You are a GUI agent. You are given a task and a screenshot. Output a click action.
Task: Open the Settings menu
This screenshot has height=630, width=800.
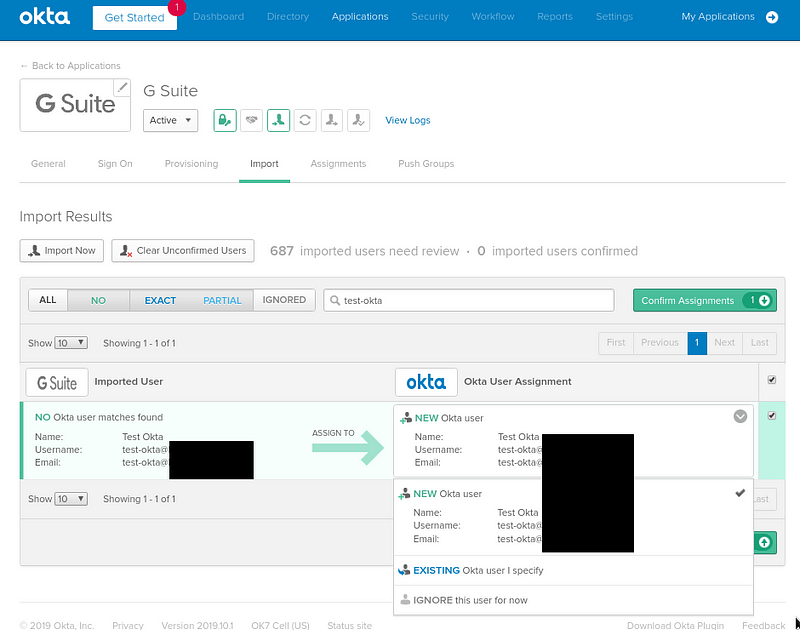click(x=614, y=17)
